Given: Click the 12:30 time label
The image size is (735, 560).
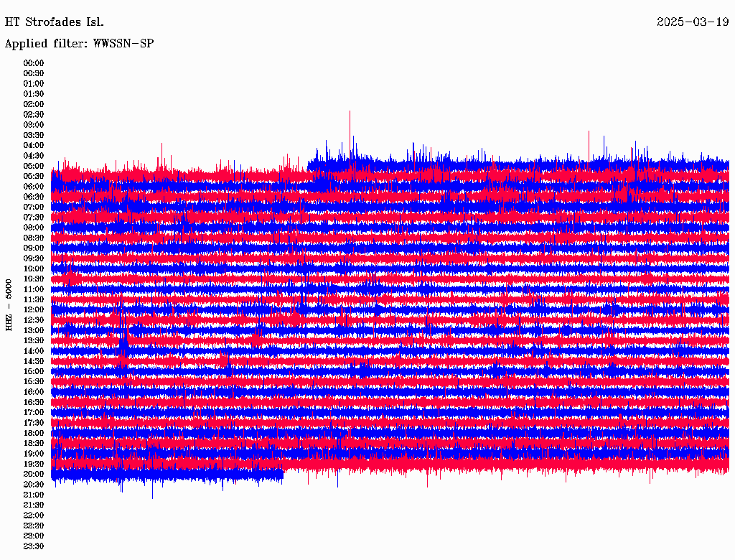Looking at the screenshot, I should pyautogui.click(x=34, y=320).
